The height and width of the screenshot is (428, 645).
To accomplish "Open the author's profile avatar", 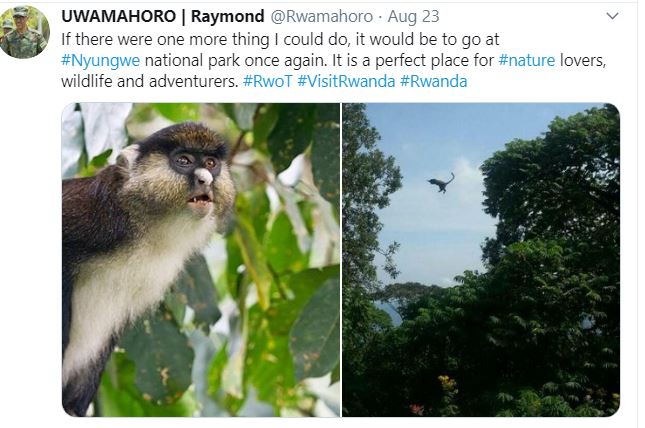I will 24,32.
